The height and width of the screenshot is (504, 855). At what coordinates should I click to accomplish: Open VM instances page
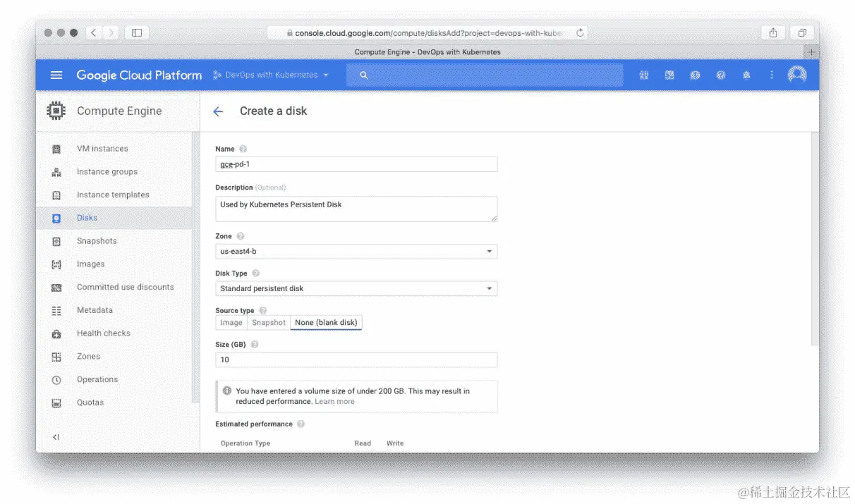click(x=102, y=149)
